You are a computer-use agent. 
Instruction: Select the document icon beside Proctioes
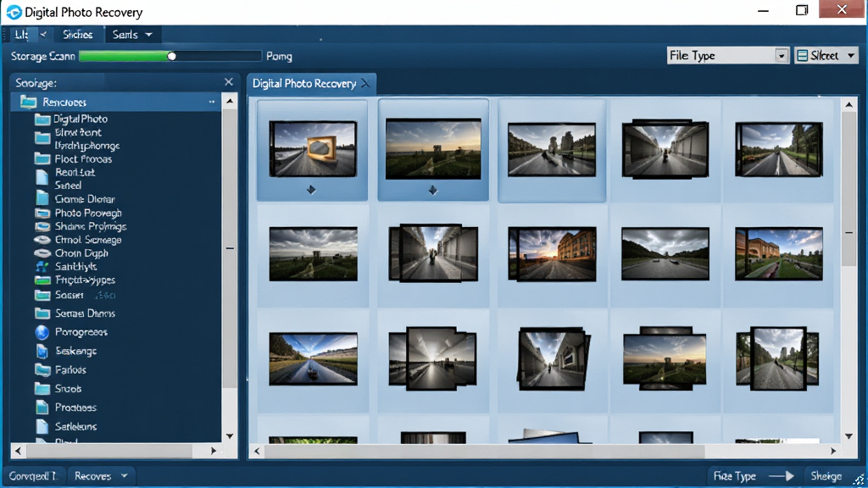coord(42,408)
